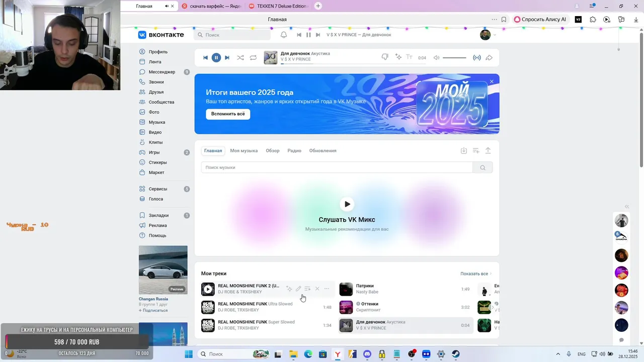
Task: Mute sound with the speaker icon
Action: 436,58
